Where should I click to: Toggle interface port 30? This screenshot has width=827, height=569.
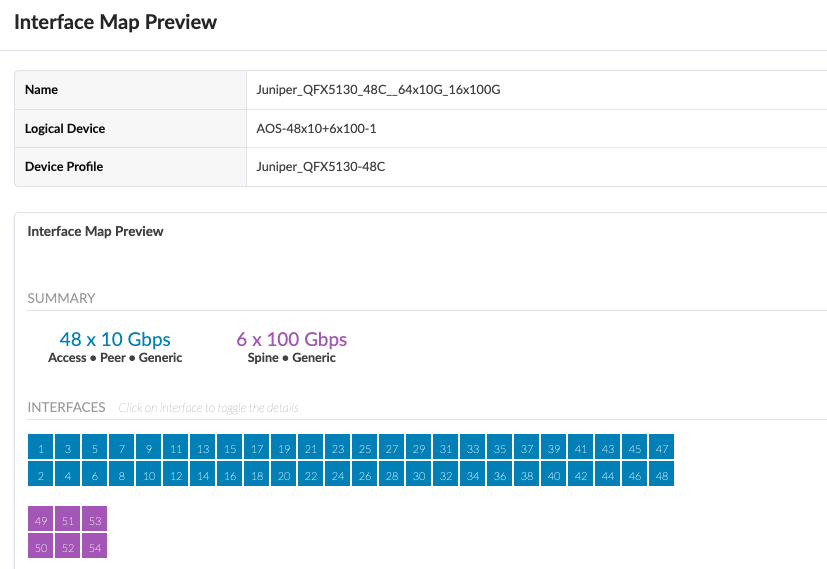coord(419,474)
